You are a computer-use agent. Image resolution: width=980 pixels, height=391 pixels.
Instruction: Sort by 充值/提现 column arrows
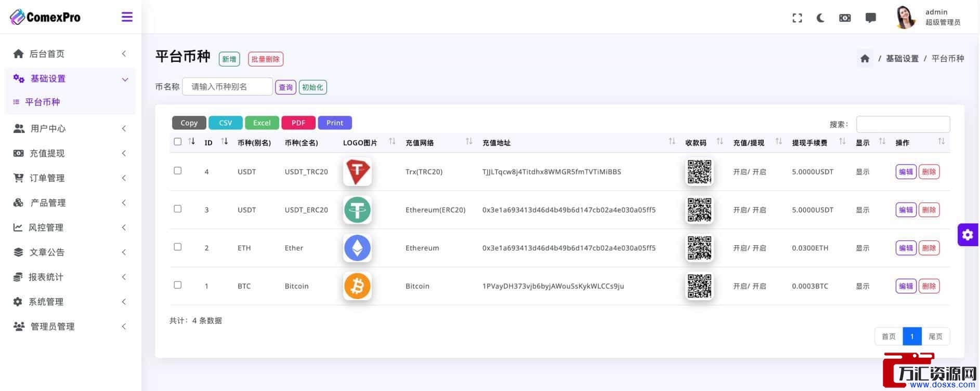pos(778,142)
